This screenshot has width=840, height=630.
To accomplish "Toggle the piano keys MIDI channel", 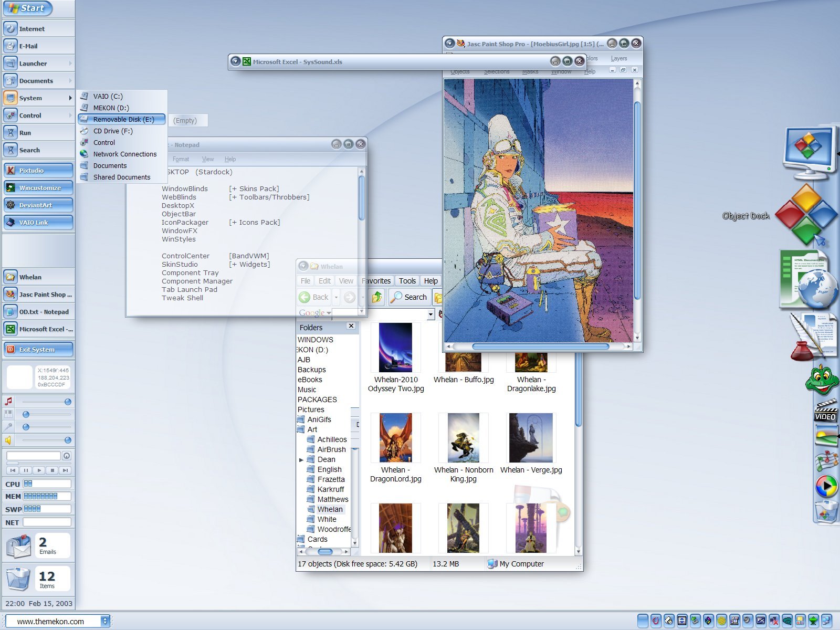I will (x=8, y=414).
